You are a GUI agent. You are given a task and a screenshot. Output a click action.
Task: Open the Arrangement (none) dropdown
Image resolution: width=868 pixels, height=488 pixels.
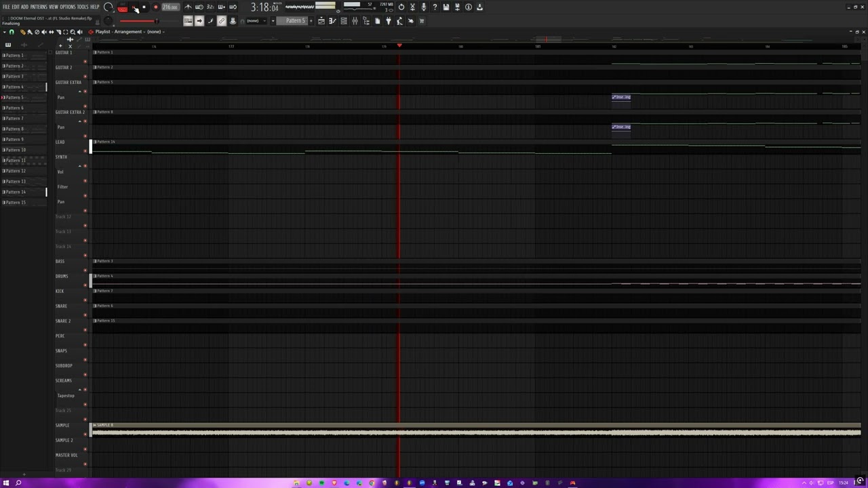138,32
